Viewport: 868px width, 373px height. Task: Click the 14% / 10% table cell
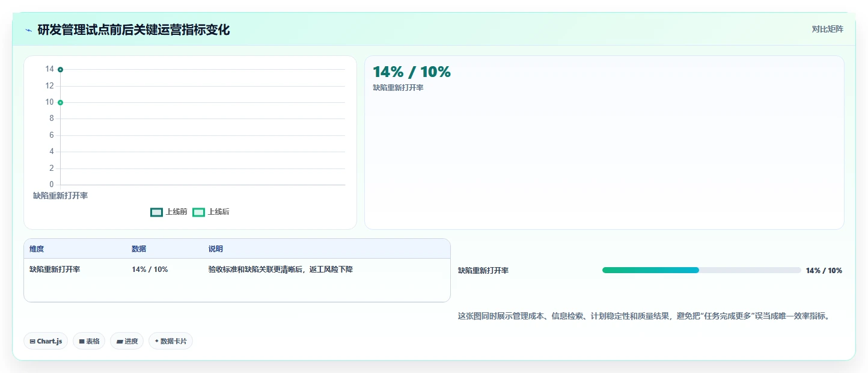(150, 270)
